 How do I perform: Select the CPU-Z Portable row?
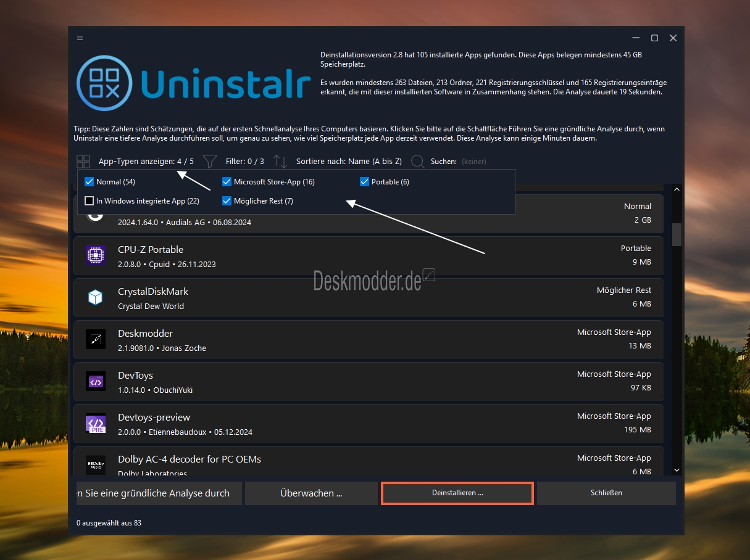[x=369, y=255]
